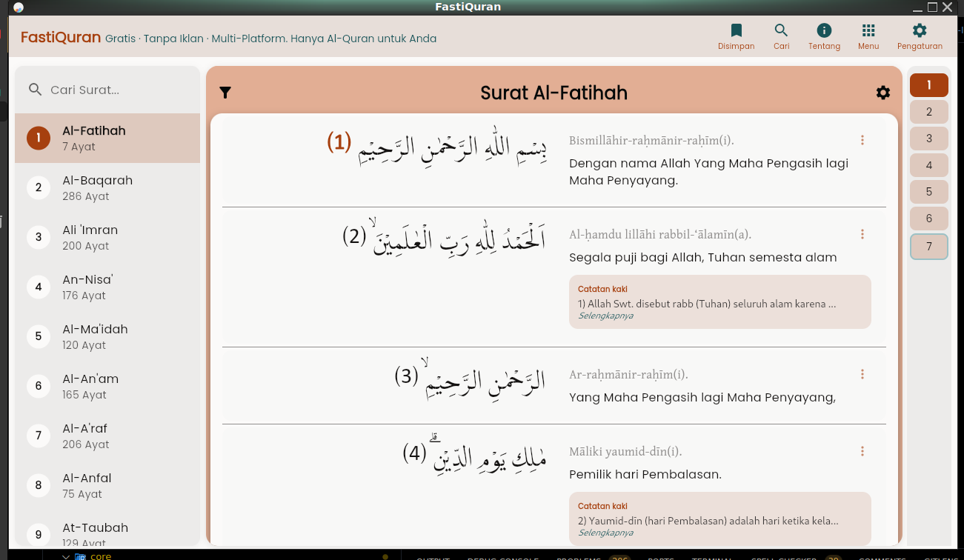Viewport: 964px width, 560px height.
Task: Open the three-dot menu for verse 1
Action: point(862,139)
